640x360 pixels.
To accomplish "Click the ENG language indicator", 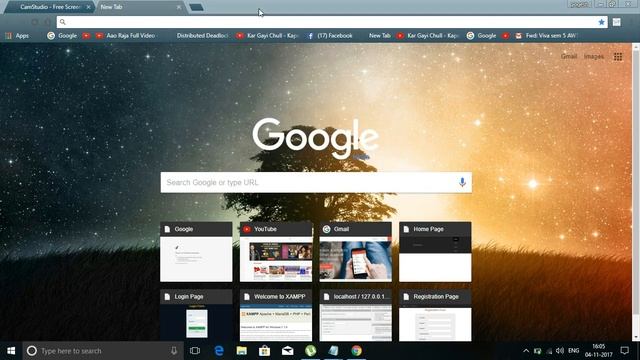I will pyautogui.click(x=573, y=351).
